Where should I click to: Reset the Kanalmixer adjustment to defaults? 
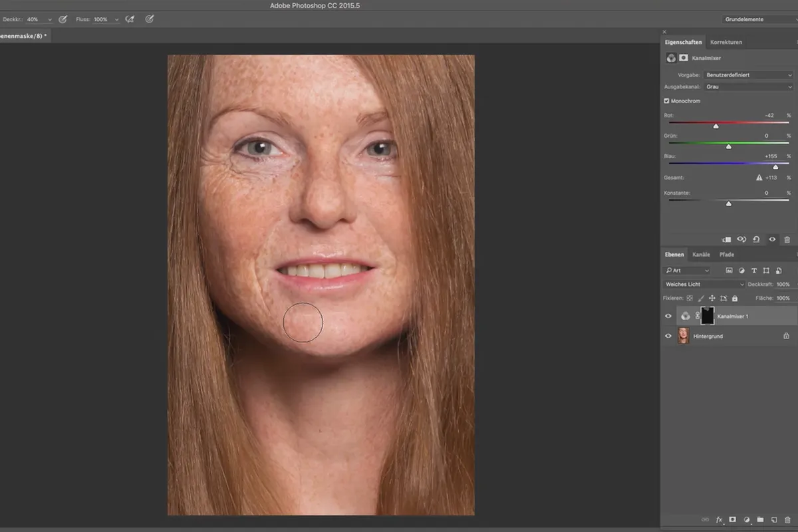[x=757, y=239]
